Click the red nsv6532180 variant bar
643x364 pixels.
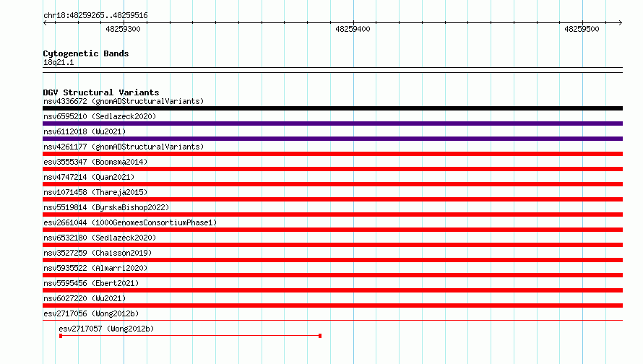coord(332,245)
